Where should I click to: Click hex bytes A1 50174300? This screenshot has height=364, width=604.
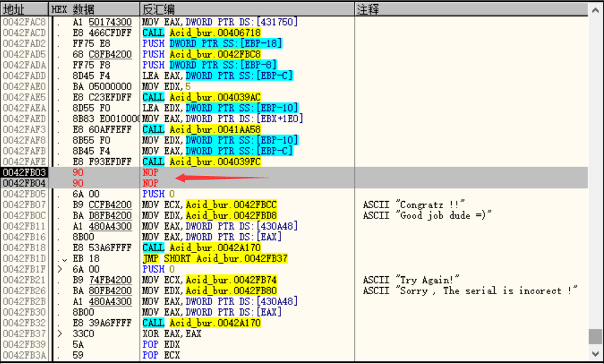(x=102, y=22)
